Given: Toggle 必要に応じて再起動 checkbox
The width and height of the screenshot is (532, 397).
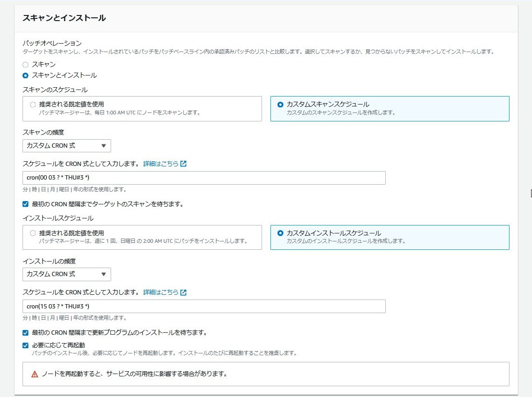Looking at the screenshot, I should coord(25,345).
